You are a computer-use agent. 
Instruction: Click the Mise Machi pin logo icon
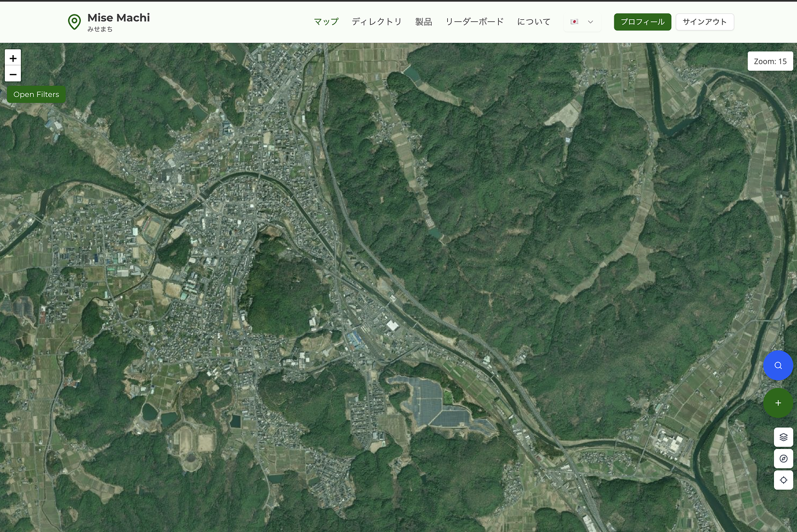click(74, 22)
